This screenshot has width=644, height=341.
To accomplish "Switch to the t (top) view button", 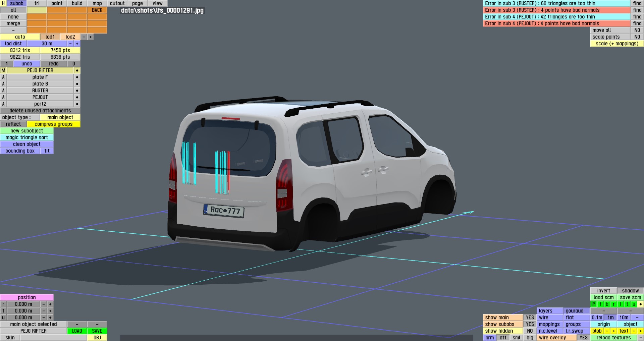I will pos(627,304).
